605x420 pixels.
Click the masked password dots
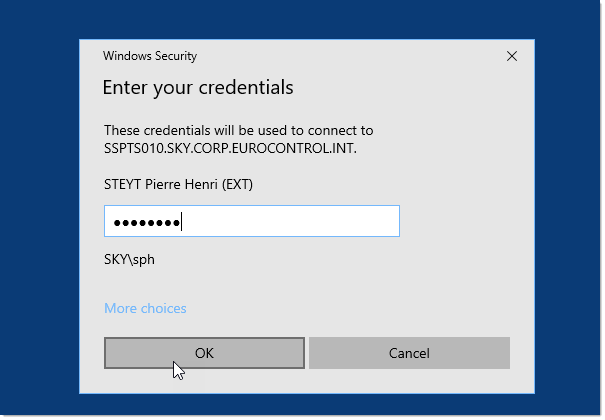[146, 222]
